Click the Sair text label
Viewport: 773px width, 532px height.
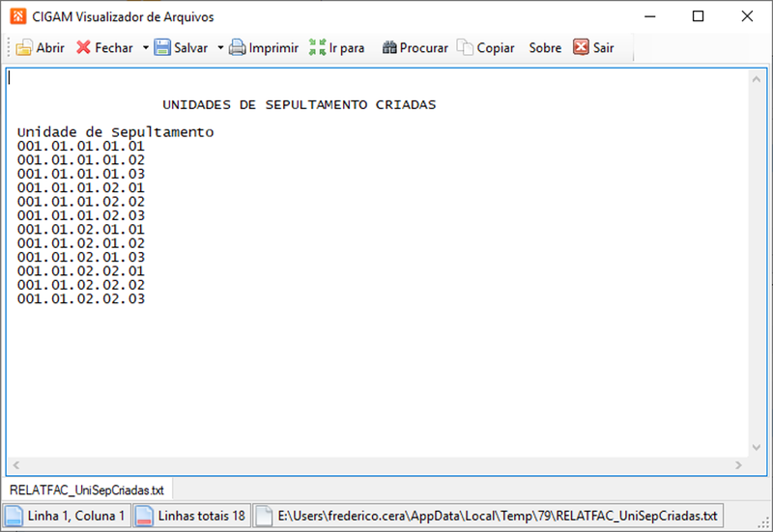[x=603, y=47]
